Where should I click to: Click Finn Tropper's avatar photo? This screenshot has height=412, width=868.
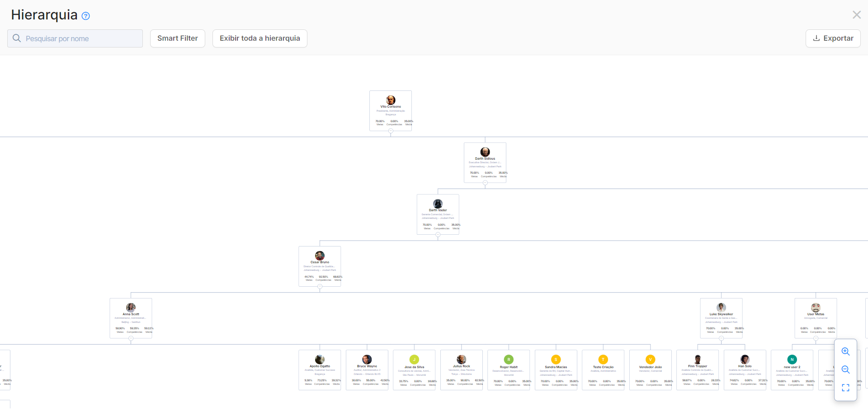[x=698, y=360]
